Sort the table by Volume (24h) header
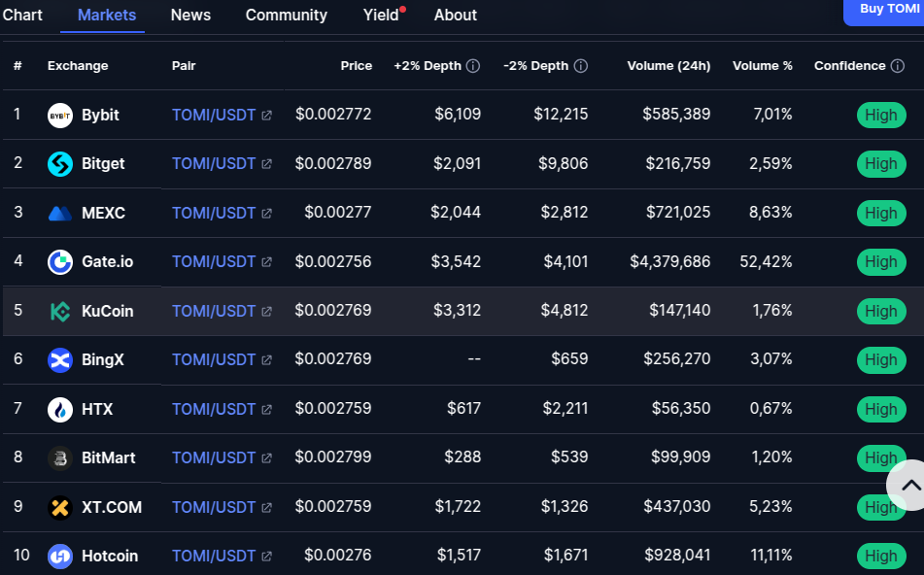 [x=668, y=66]
